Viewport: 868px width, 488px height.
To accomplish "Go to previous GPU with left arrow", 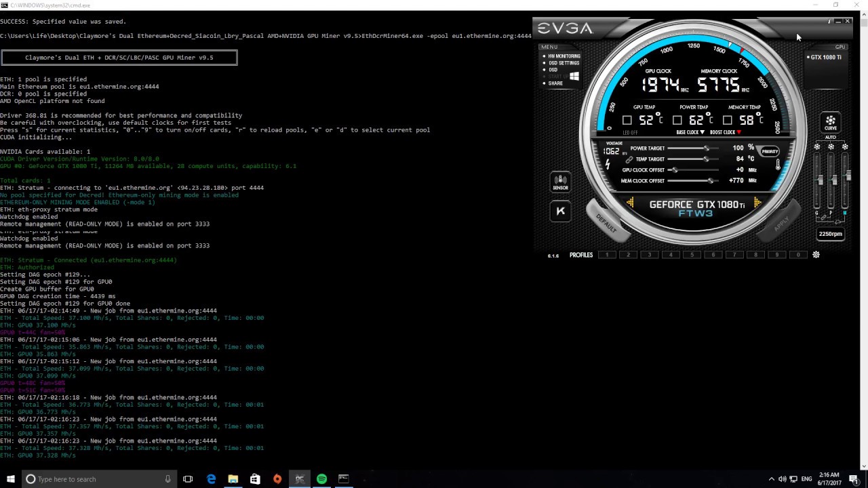I will [x=630, y=203].
